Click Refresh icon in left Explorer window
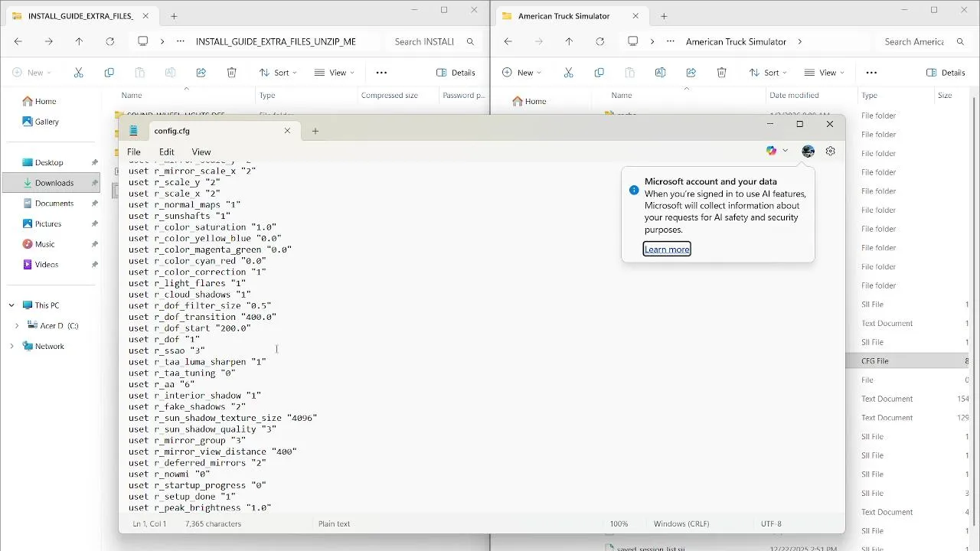 tap(109, 42)
